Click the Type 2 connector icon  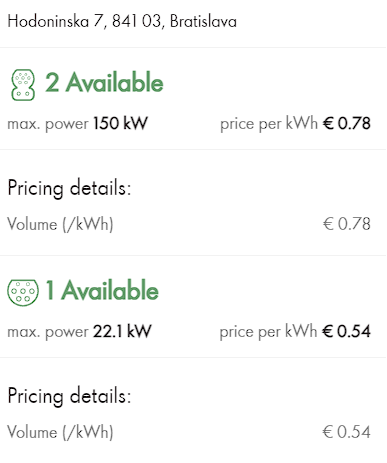click(x=23, y=292)
